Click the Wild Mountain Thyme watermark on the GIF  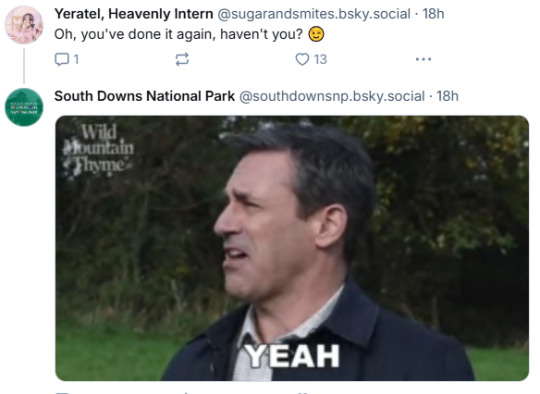(98, 150)
